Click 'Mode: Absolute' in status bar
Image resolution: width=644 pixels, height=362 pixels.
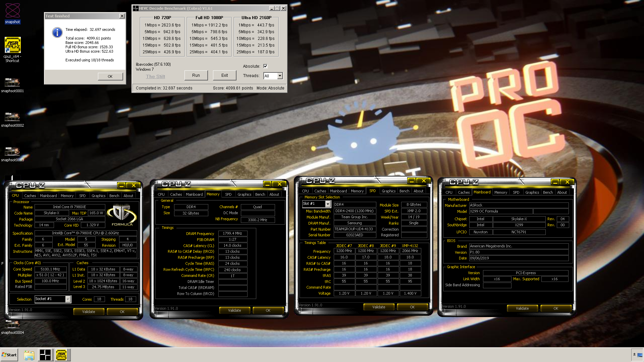[x=270, y=88]
